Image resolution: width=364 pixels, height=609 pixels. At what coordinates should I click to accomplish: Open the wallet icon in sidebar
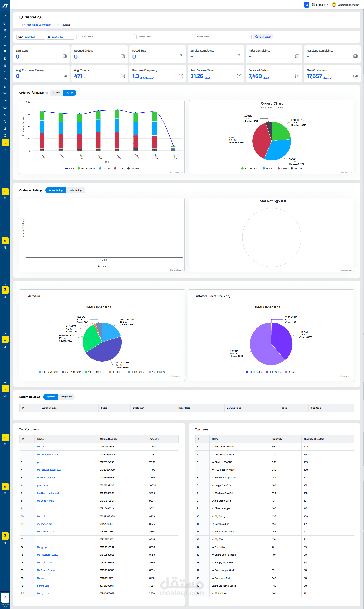(5, 79)
